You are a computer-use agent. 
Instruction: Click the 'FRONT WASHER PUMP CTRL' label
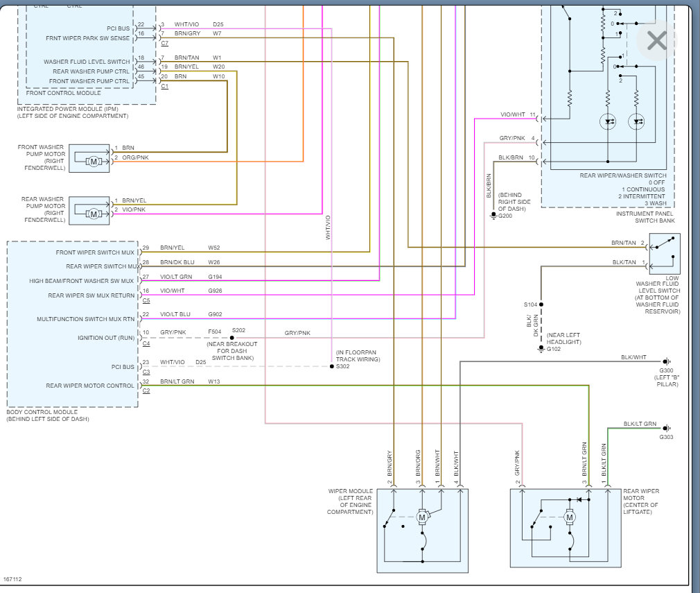(89, 81)
